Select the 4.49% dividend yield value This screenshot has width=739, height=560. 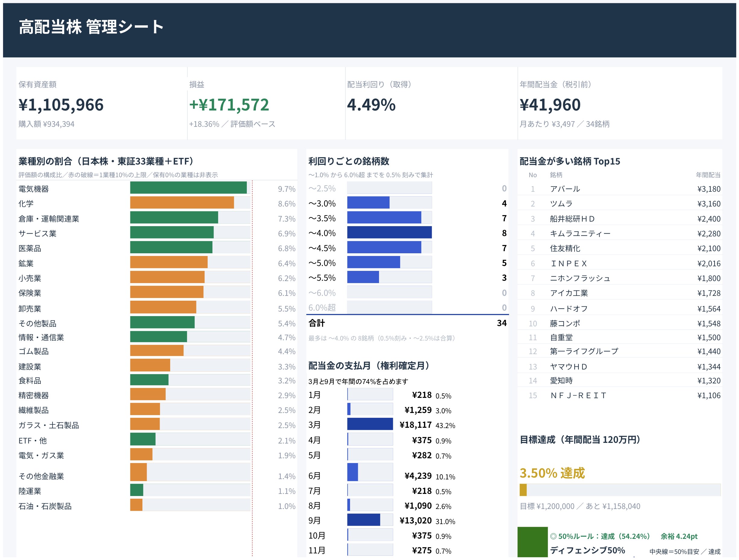(371, 105)
